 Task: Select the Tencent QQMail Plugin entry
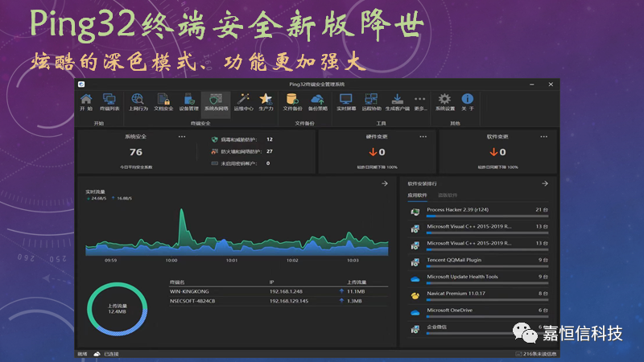(x=479, y=262)
